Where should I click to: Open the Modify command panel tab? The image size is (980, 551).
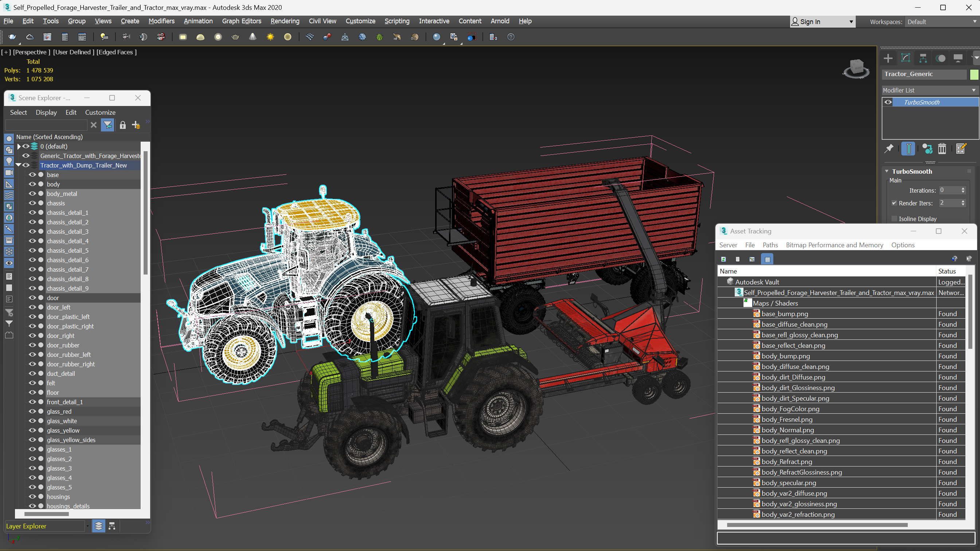(x=905, y=58)
